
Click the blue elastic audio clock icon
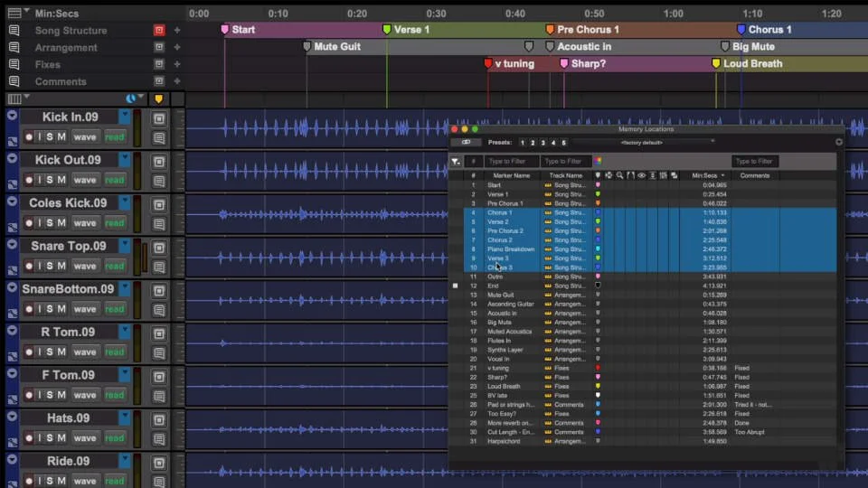click(130, 99)
